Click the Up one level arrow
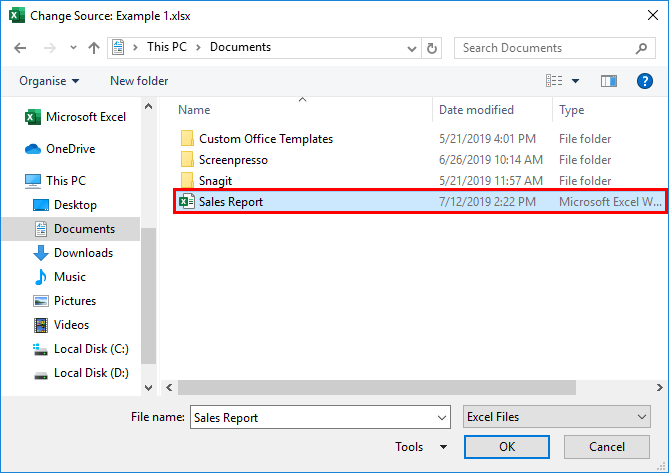Viewport: 669px width, 473px height. tap(93, 48)
